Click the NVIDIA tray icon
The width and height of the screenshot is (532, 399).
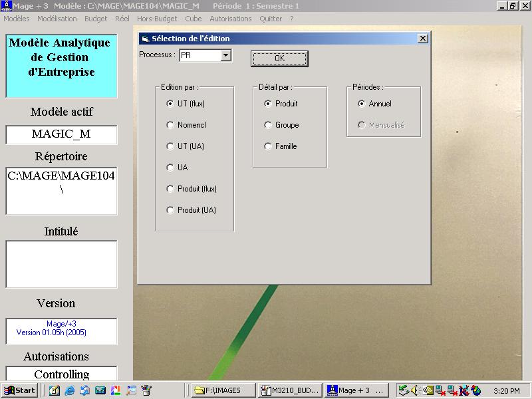pos(428,390)
